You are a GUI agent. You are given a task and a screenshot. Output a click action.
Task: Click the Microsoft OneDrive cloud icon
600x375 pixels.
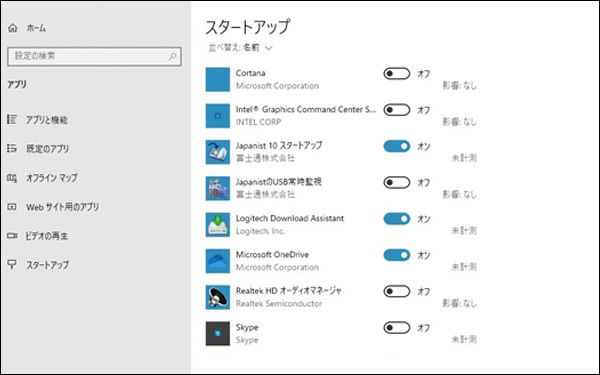pyautogui.click(x=218, y=261)
